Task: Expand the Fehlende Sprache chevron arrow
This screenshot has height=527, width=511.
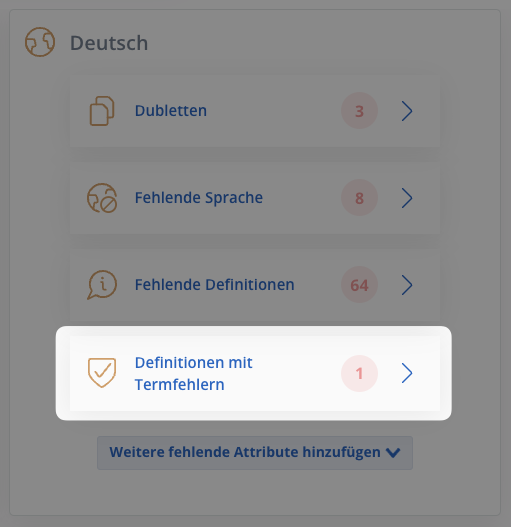Action: (407, 198)
